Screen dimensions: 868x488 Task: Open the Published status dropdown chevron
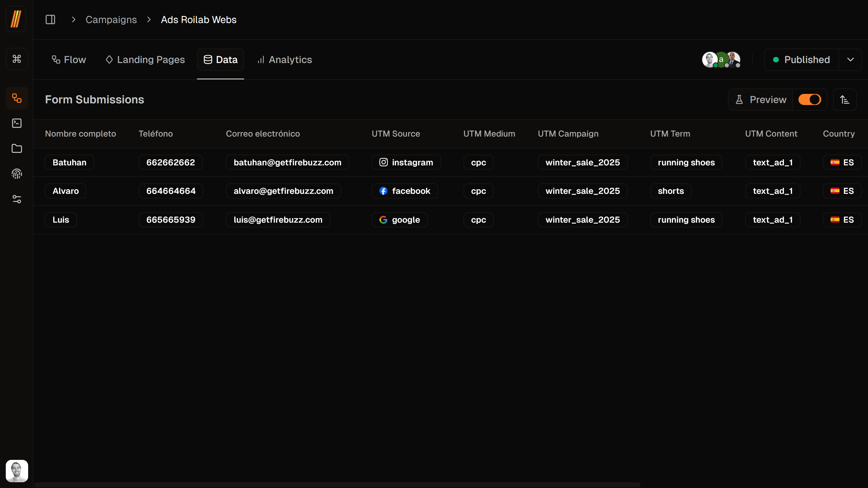851,60
